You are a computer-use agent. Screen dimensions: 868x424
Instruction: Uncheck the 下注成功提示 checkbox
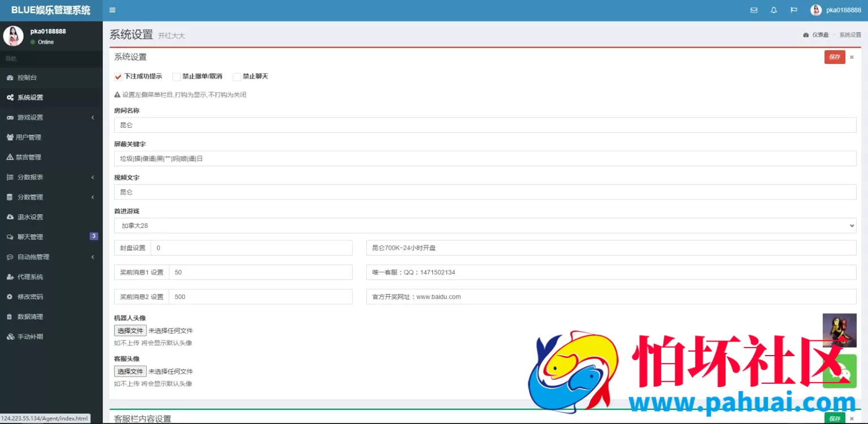coord(118,77)
